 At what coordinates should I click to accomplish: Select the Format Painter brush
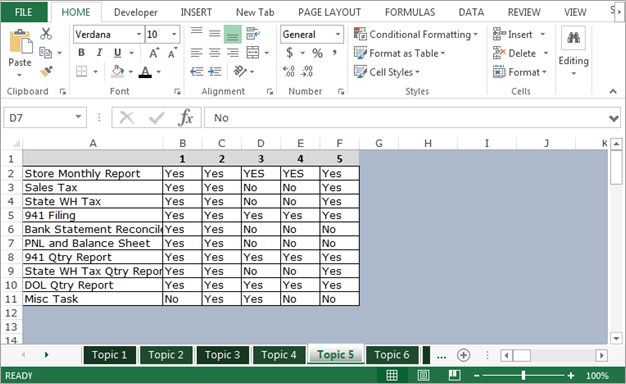point(46,71)
